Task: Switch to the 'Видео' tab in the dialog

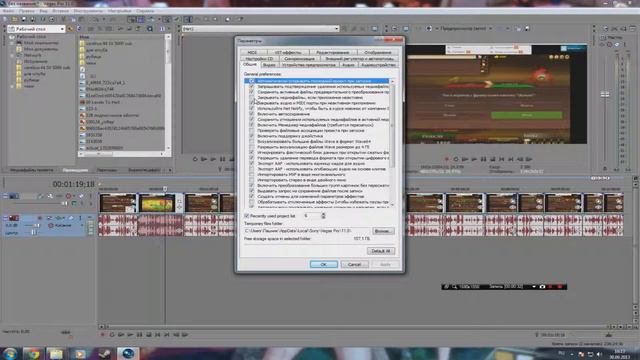Action: point(269,65)
